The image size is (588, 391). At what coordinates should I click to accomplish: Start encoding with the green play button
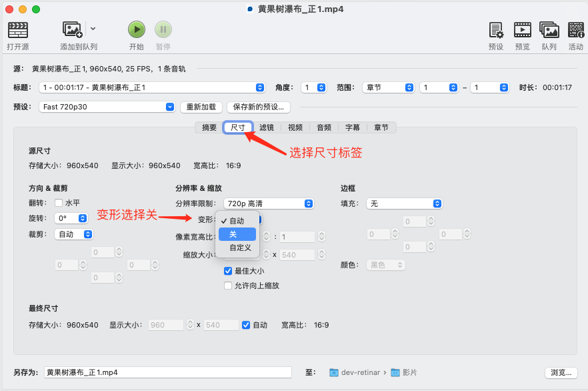[x=137, y=29]
